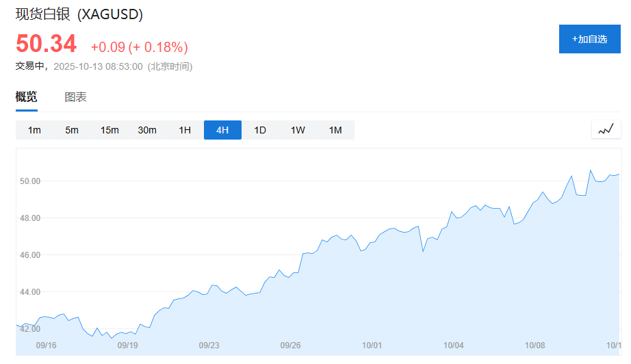This screenshot has width=631, height=364.
Task: Open the 图表 tab
Action: tap(75, 97)
